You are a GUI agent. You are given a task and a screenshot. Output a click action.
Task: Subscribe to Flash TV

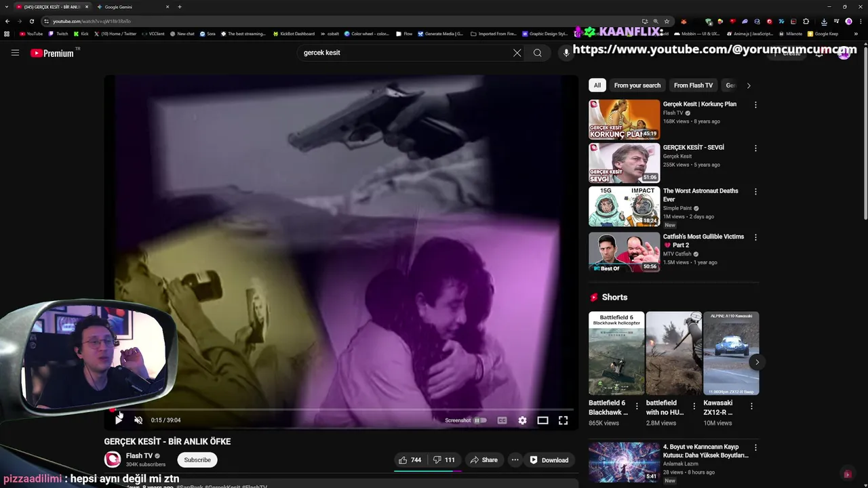click(197, 460)
